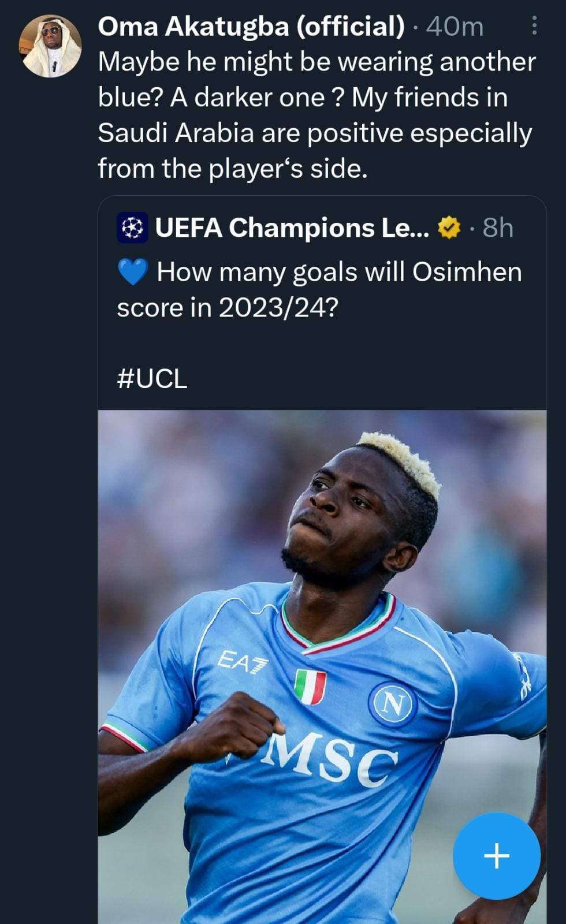The height and width of the screenshot is (924, 566).
Task: Open the UEFA Champions League account name
Action: click(292, 228)
